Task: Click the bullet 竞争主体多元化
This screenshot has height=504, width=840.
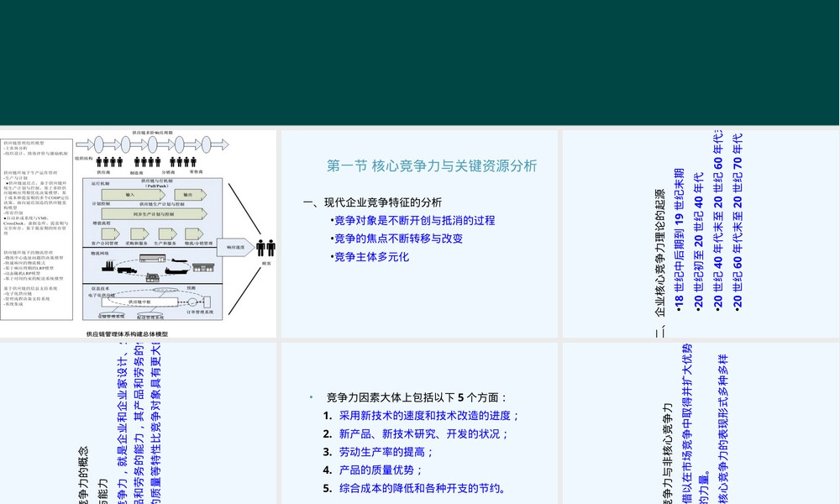Action: click(x=370, y=257)
